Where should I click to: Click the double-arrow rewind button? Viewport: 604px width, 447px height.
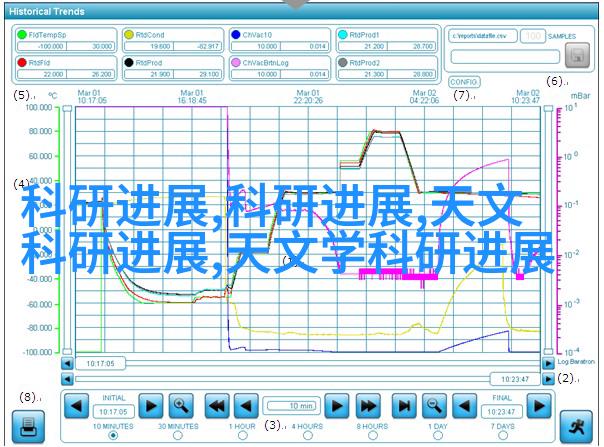pos(217,406)
